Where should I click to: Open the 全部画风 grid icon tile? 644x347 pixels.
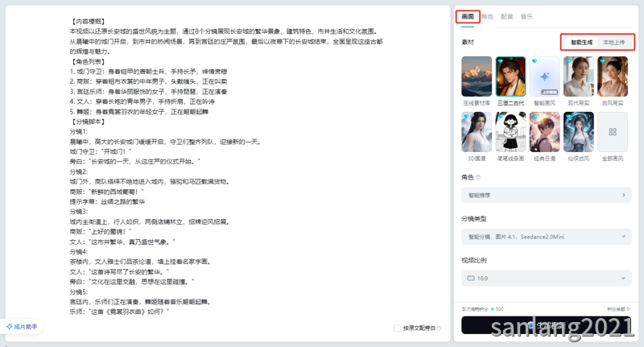613,132
